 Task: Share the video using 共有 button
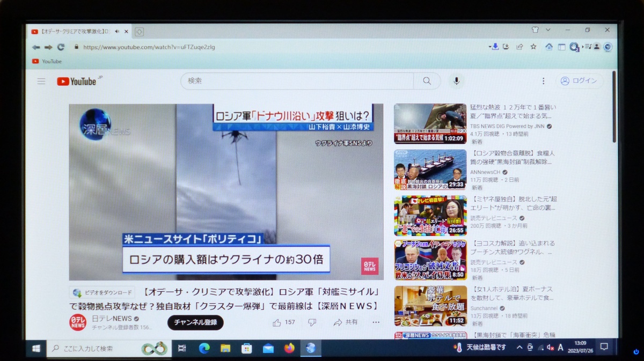pos(346,322)
